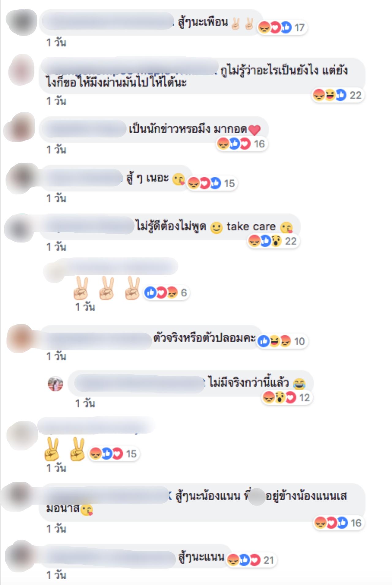Open the reaction summary showing 22 with laughing emoji
The image size is (392, 585).
[x=338, y=95]
